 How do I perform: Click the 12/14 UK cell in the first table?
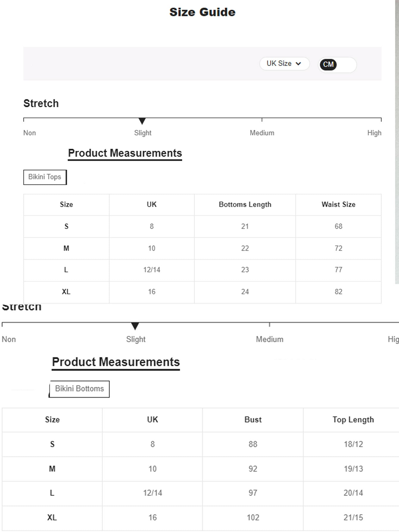152,270
